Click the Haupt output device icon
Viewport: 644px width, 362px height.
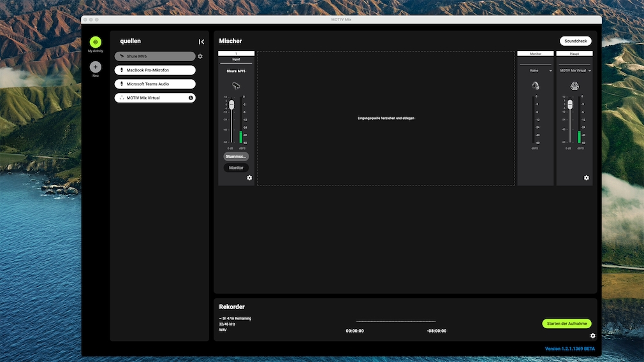pyautogui.click(x=574, y=86)
